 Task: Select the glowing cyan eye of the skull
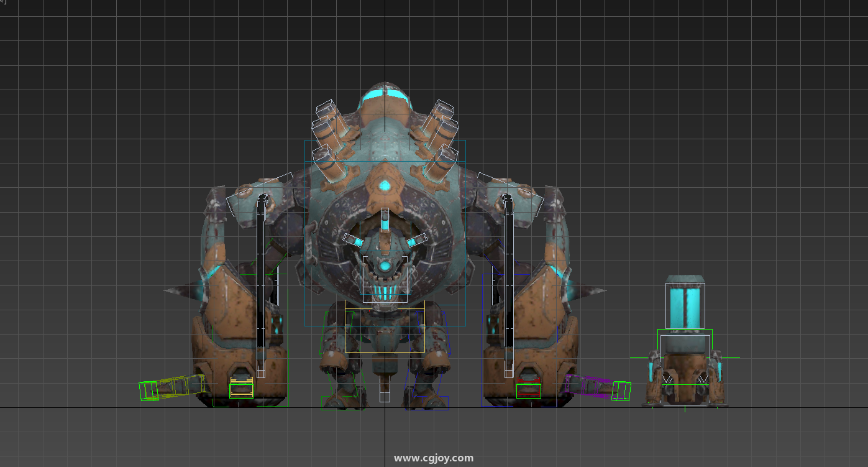point(385,266)
